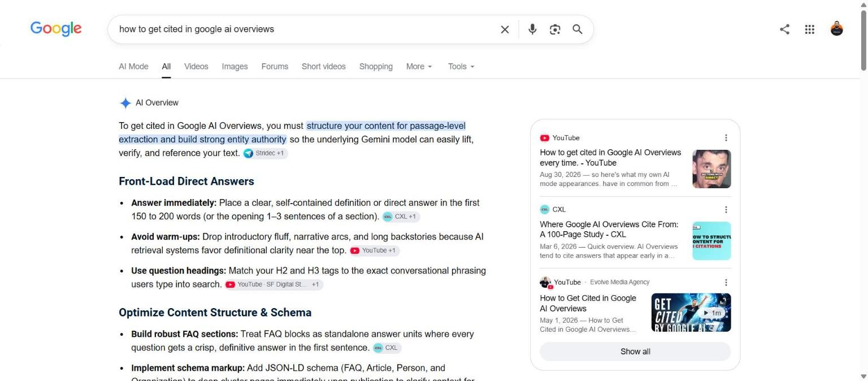868x381 pixels.
Task: Open the YouTube SF Digital St... source chip
Action: 274,284
